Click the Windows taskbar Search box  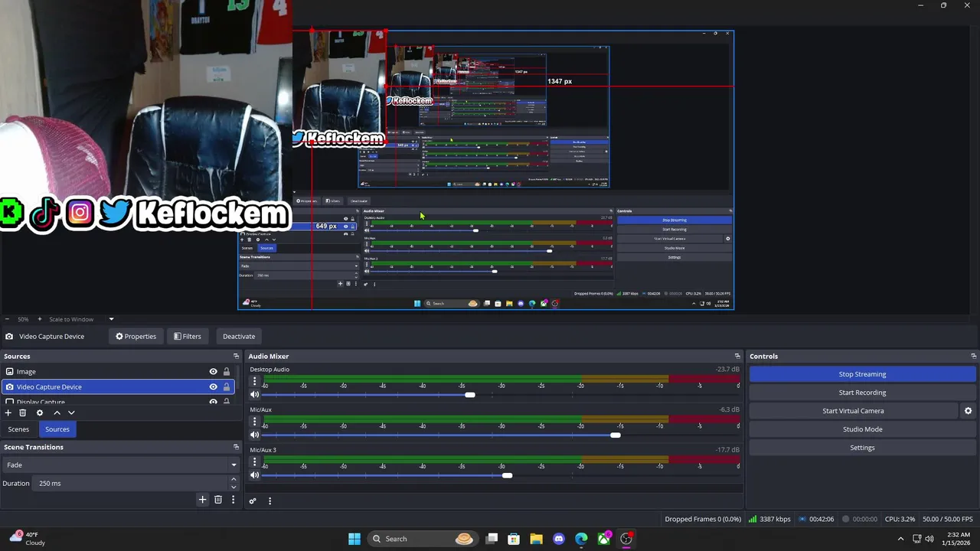[x=422, y=539]
